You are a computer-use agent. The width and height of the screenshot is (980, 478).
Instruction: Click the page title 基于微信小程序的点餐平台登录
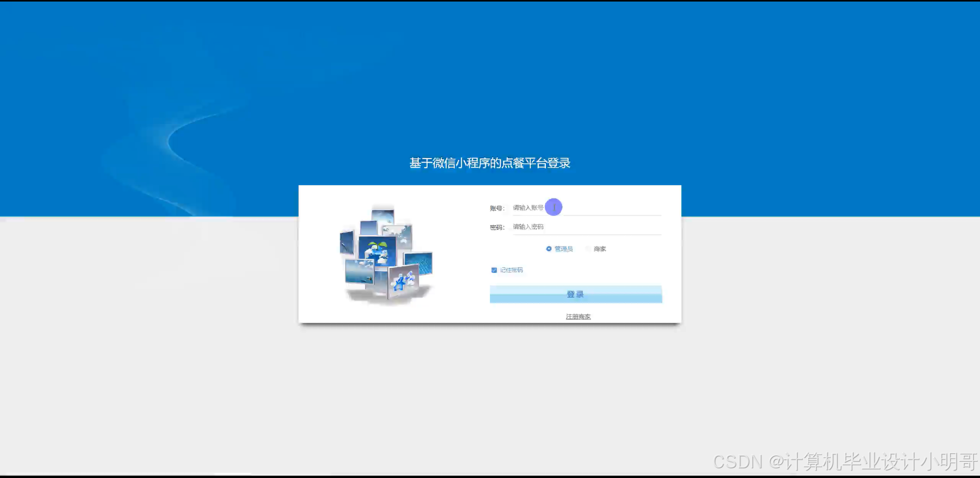(490, 163)
